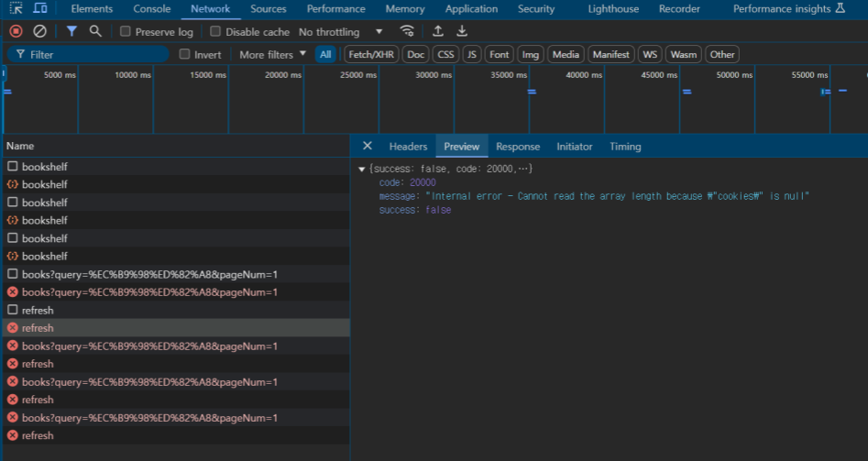Image resolution: width=868 pixels, height=461 pixels.
Task: Filter requests by Manifest
Action: click(611, 54)
